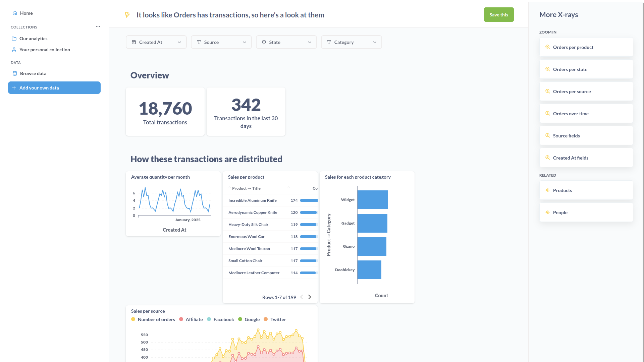
Task: Click the Our analytics folder icon
Action: point(14,39)
